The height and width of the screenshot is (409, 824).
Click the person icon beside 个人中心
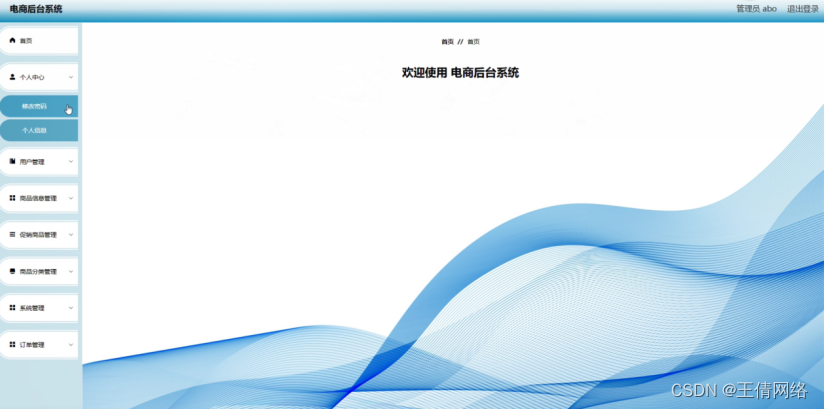coord(13,77)
